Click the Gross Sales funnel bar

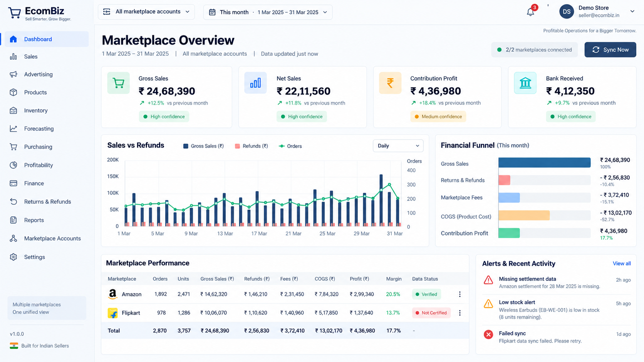click(x=544, y=162)
